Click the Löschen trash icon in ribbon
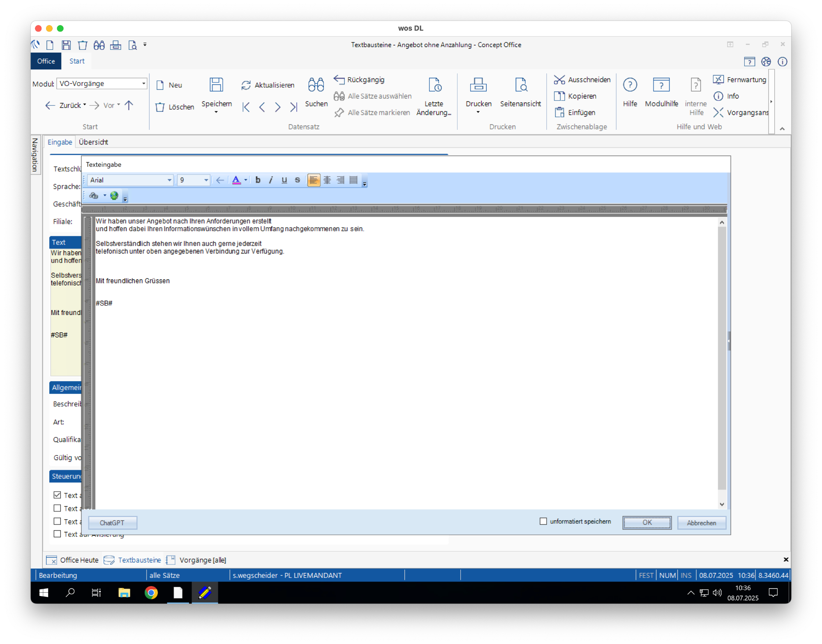Screen dimensions: 822x644 [160, 107]
